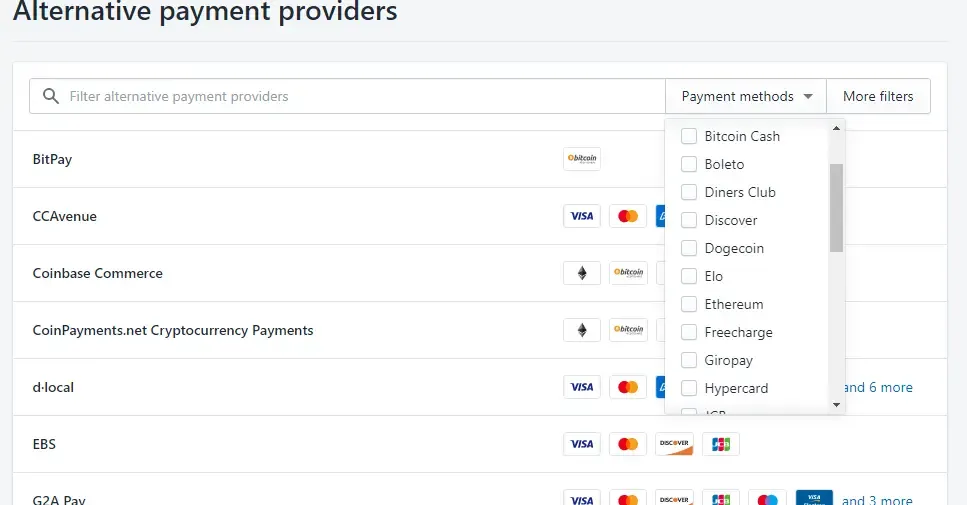Check the Bitcoin Cash checkbox
The height and width of the screenshot is (505, 967).
tap(689, 136)
